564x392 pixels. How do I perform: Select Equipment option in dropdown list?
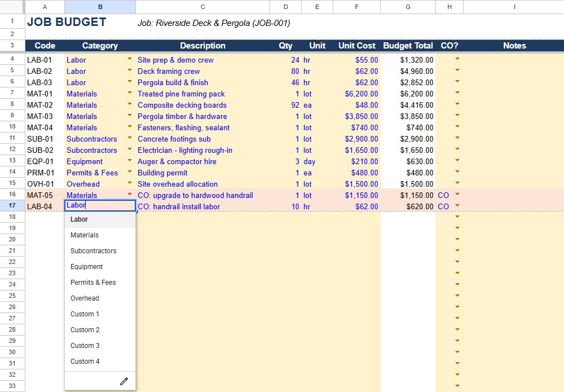pos(100,267)
